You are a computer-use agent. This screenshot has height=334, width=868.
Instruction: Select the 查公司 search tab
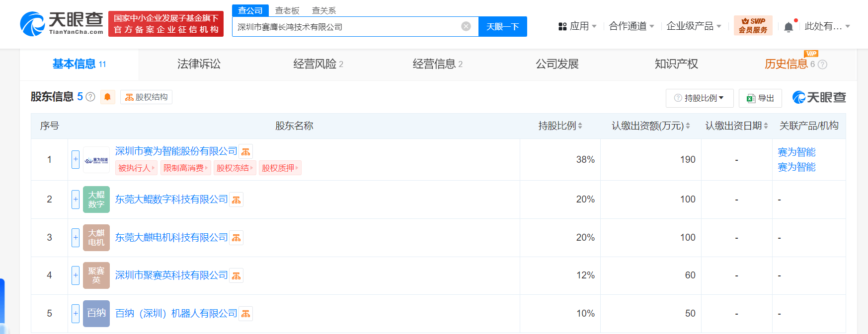[x=250, y=10]
